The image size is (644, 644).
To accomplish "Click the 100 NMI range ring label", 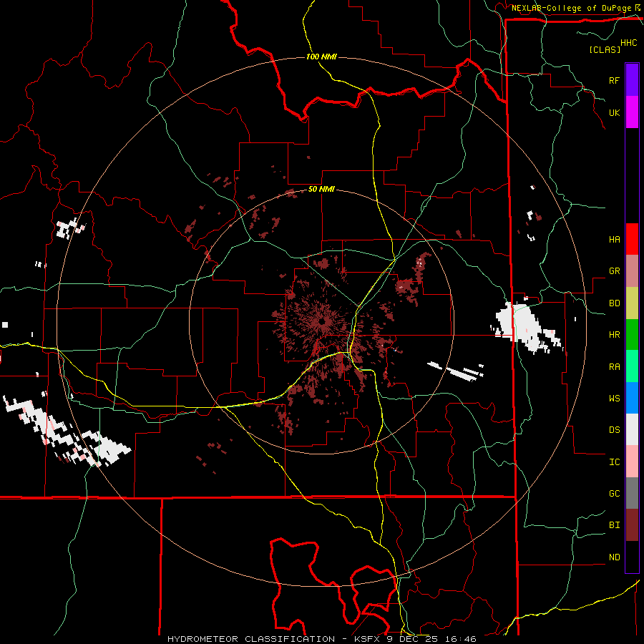I will point(321,57).
